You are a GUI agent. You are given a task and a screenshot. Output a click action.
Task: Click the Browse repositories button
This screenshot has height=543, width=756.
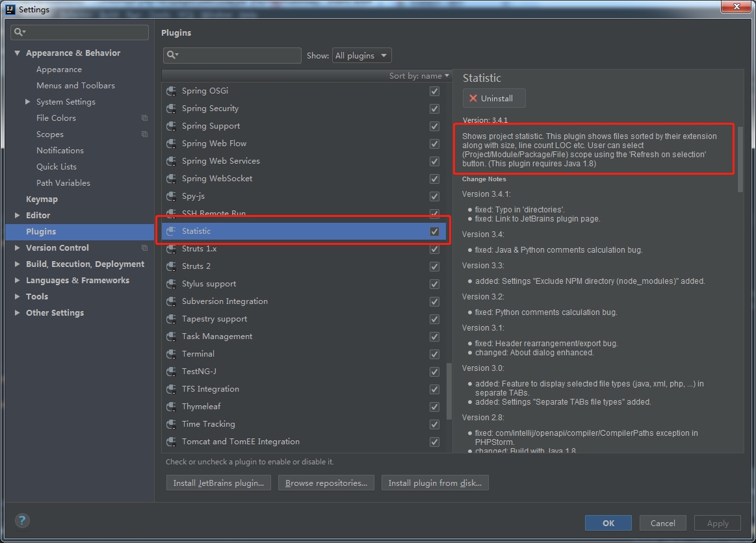326,483
